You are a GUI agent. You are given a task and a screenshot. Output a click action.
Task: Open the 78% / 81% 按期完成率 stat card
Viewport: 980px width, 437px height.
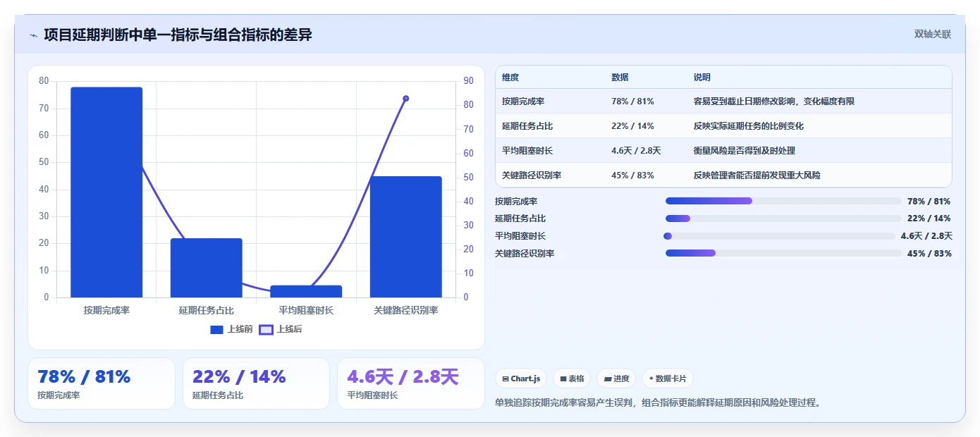(x=102, y=383)
